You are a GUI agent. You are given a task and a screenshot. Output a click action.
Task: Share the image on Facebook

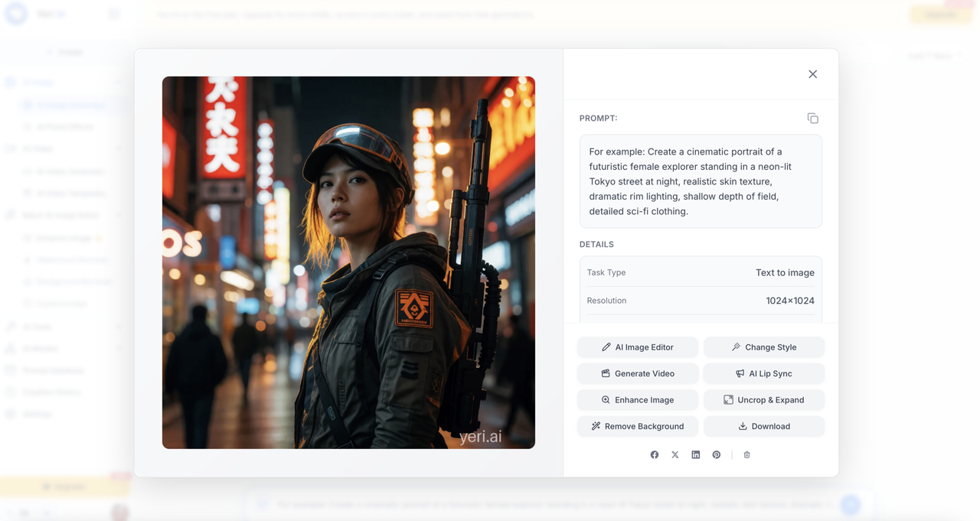pos(655,454)
